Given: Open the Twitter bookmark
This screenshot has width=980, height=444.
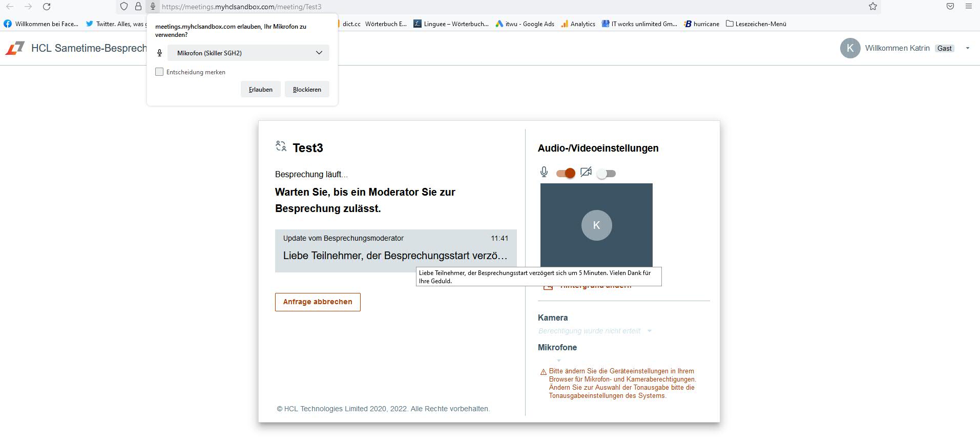Looking at the screenshot, I should 115,24.
